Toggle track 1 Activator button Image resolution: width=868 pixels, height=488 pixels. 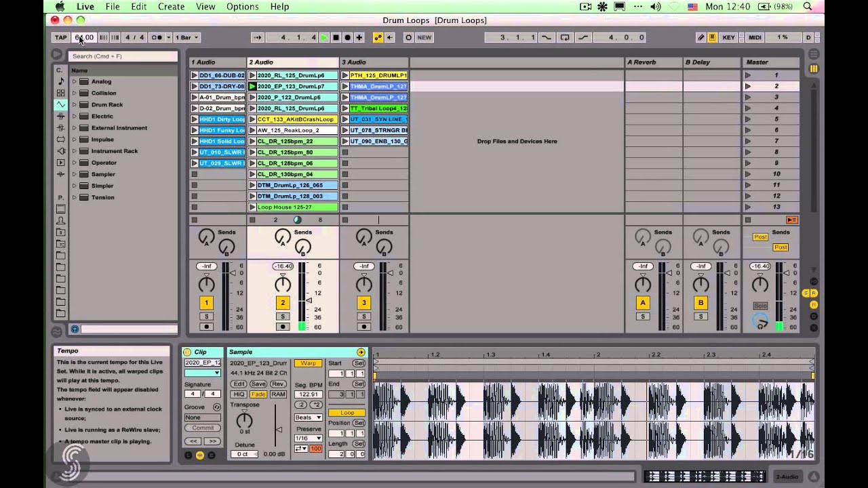[x=206, y=303]
